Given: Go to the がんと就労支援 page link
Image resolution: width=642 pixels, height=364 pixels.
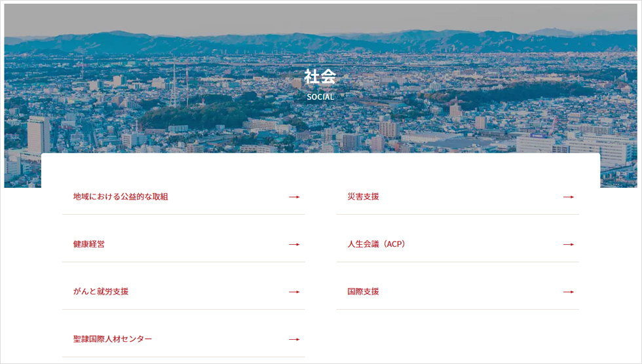Looking at the screenshot, I should (x=101, y=291).
